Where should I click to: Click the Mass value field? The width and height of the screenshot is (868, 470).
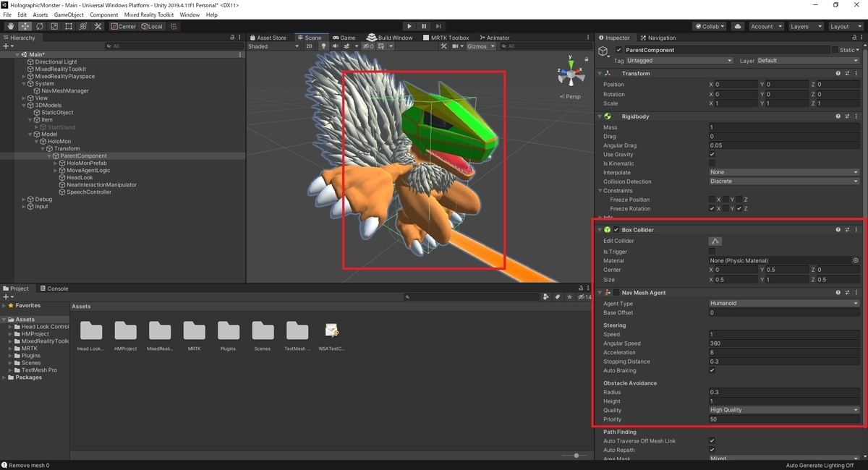click(784, 127)
